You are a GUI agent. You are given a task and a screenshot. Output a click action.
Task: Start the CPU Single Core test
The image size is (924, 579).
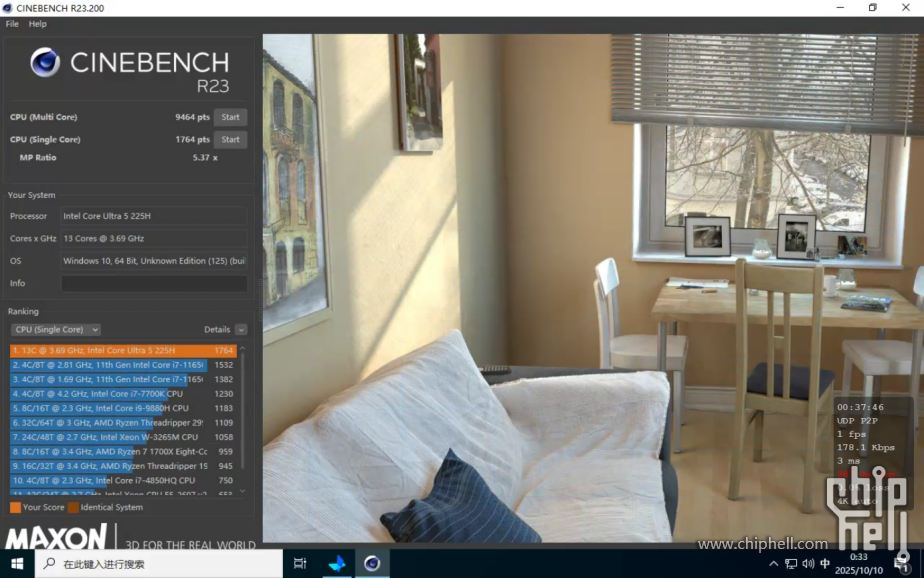tap(230, 140)
